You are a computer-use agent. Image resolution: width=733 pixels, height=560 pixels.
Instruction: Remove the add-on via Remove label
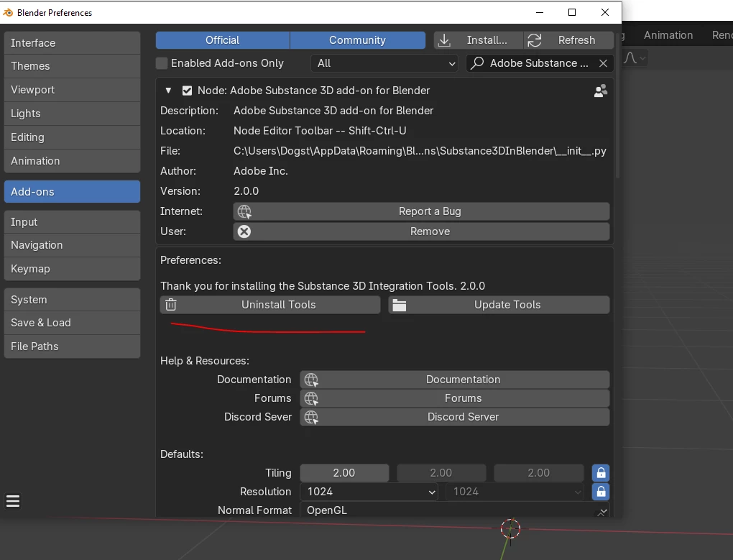[430, 231]
